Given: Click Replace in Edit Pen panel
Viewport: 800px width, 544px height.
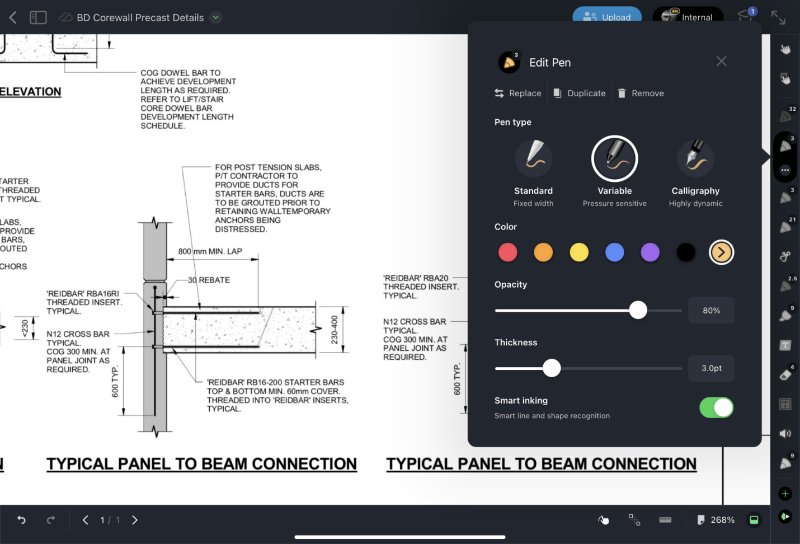Looking at the screenshot, I should click(517, 93).
